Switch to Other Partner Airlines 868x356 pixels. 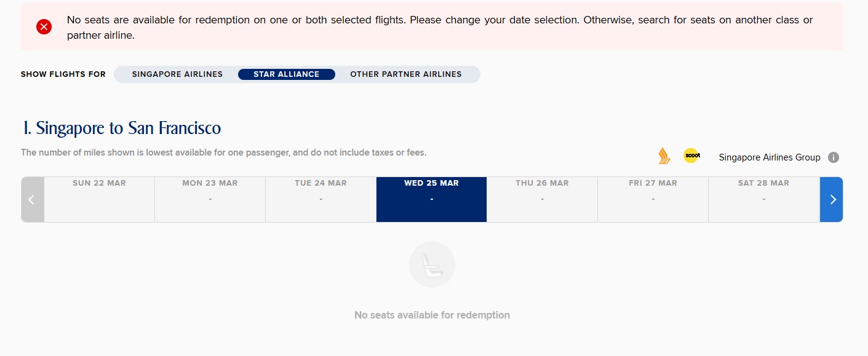406,74
